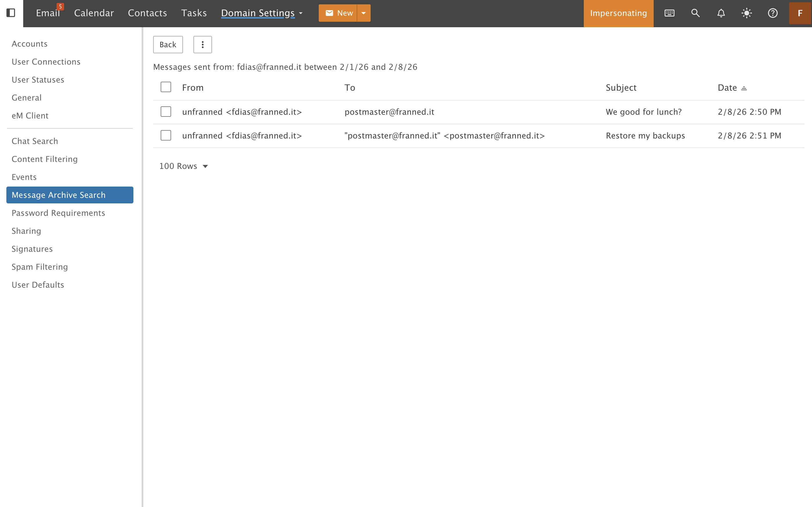Click the user avatar F icon
Screen dimensions: 812x507
click(x=800, y=13)
